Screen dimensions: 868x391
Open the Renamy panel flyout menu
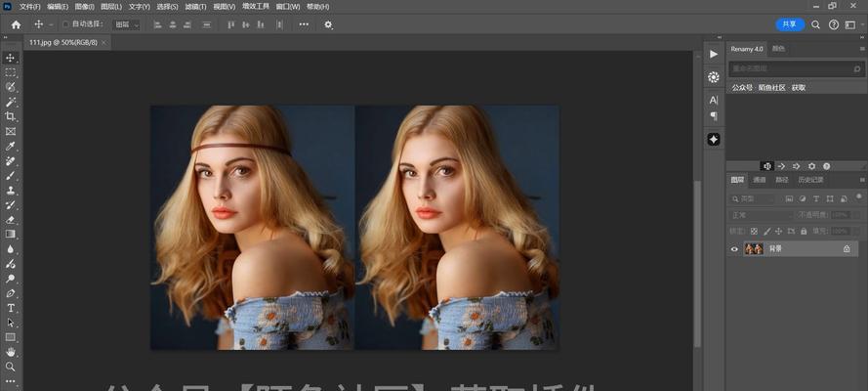[x=862, y=49]
